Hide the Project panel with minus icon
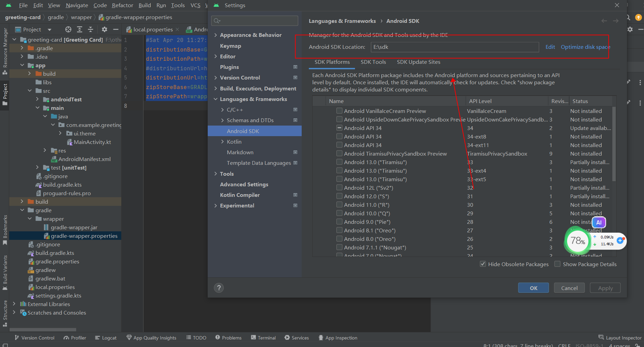The width and height of the screenshot is (644, 347). pos(116,29)
